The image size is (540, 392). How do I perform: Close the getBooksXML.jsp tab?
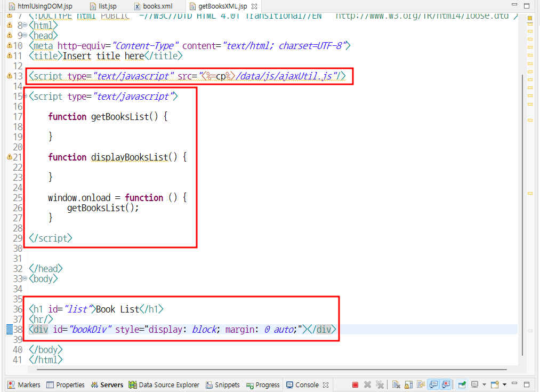[x=254, y=6]
